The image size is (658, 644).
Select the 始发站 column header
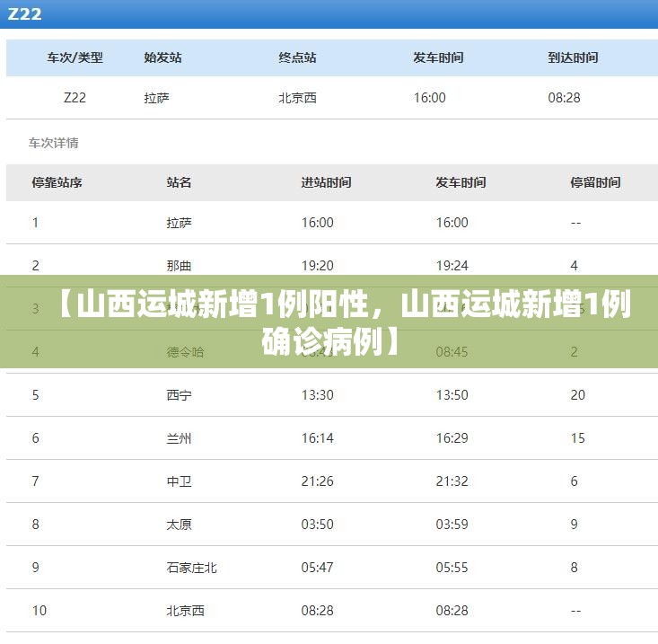pos(162,57)
